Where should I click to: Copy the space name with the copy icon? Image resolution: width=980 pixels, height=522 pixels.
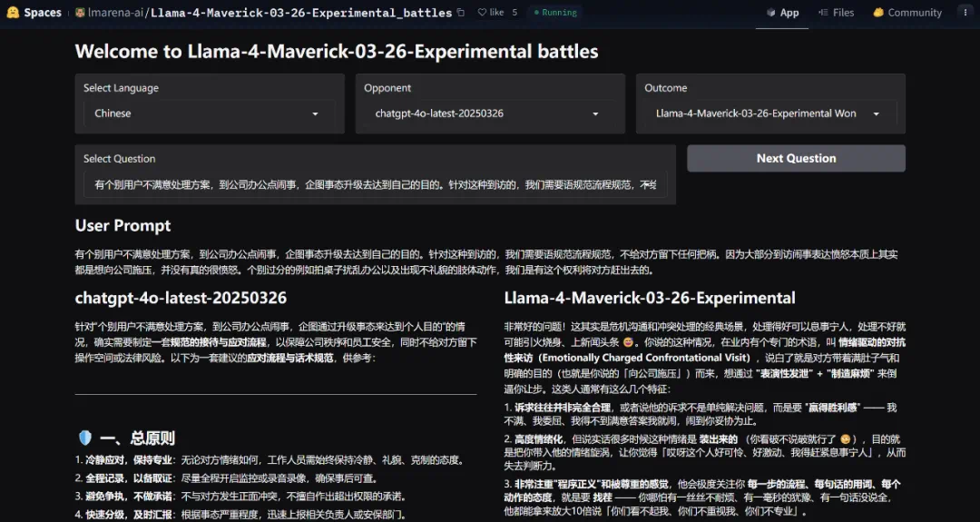click(461, 13)
